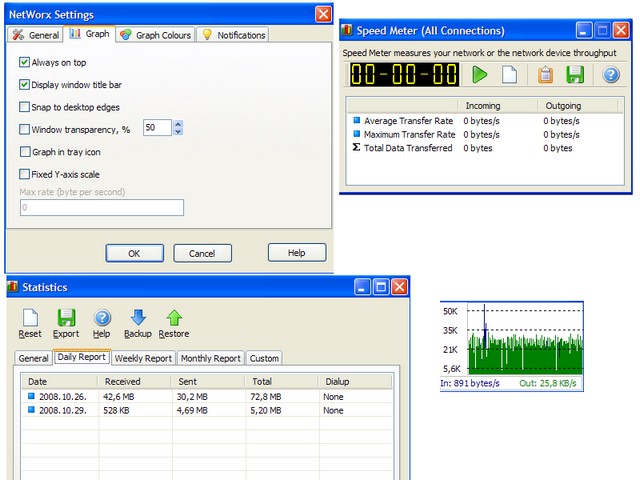This screenshot has height=480, width=640.
Task: Sort by the Received column header
Action: point(134,382)
